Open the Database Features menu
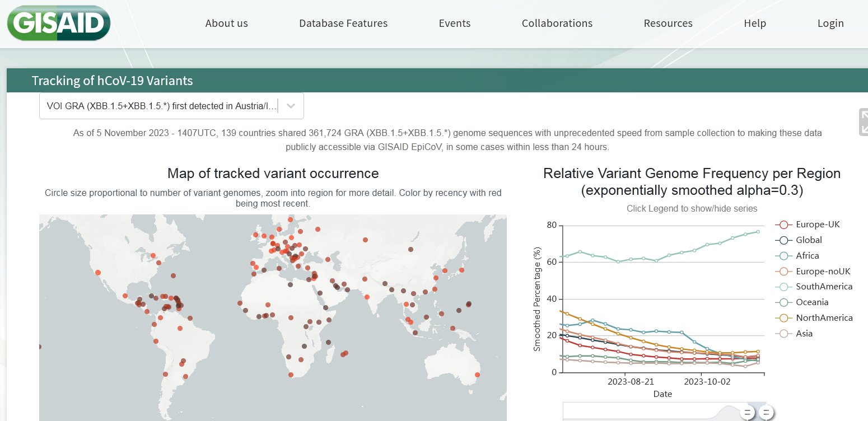 343,24
